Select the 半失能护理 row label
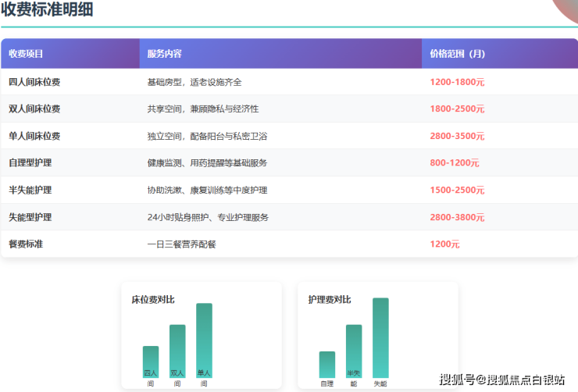This screenshot has width=578, height=392. click(x=30, y=190)
